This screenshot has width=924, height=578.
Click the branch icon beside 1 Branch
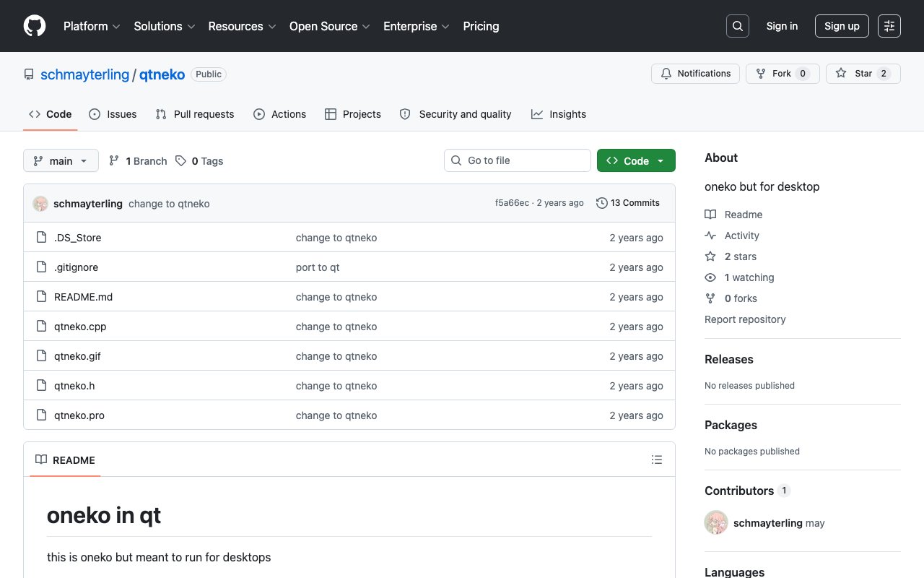click(114, 161)
